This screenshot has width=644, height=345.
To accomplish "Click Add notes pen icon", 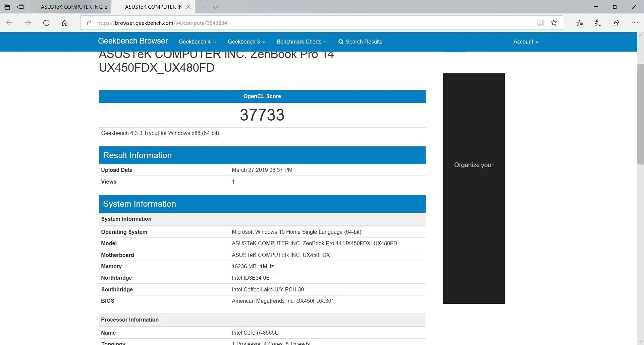I will [x=597, y=23].
